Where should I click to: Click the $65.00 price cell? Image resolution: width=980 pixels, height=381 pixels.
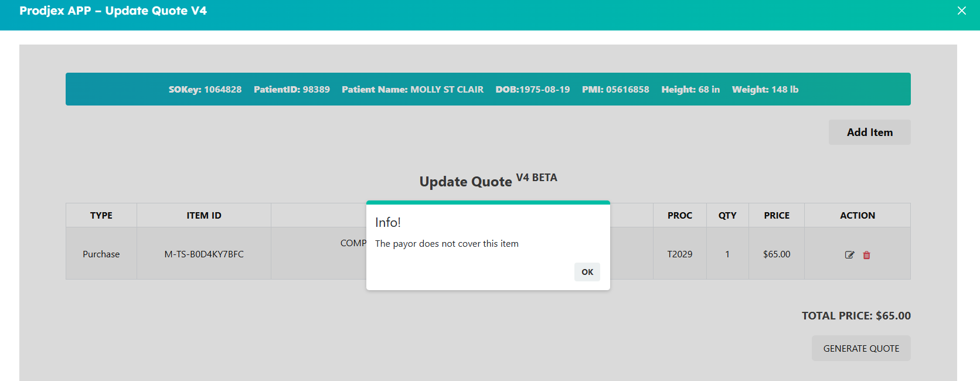click(x=776, y=254)
